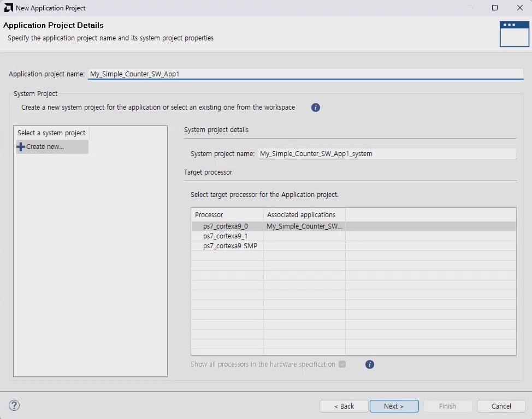The image size is (532, 419).
Task: Open the help question mark icon
Action: [14, 405]
